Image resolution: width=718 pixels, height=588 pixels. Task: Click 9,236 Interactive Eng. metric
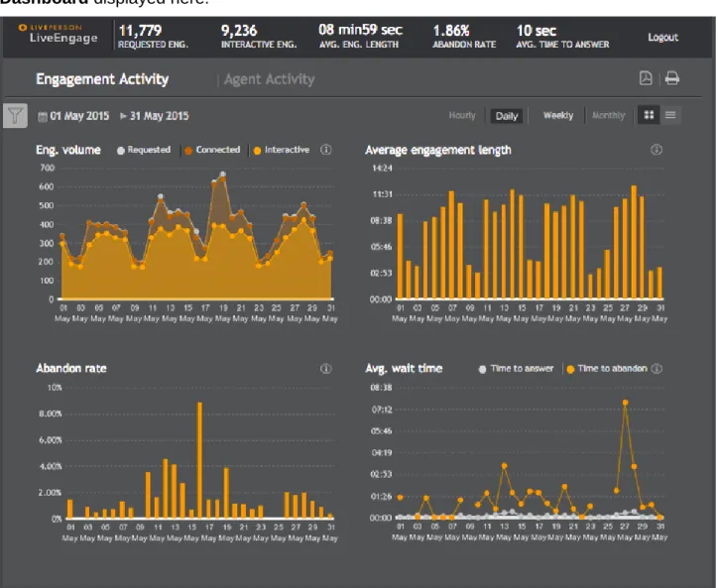(259, 36)
